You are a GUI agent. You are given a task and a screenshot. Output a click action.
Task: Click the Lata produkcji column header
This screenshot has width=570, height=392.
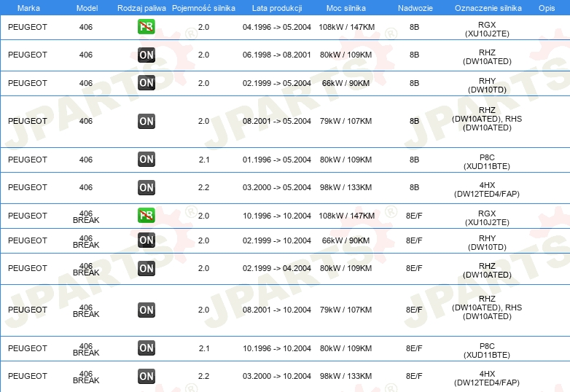(277, 8)
